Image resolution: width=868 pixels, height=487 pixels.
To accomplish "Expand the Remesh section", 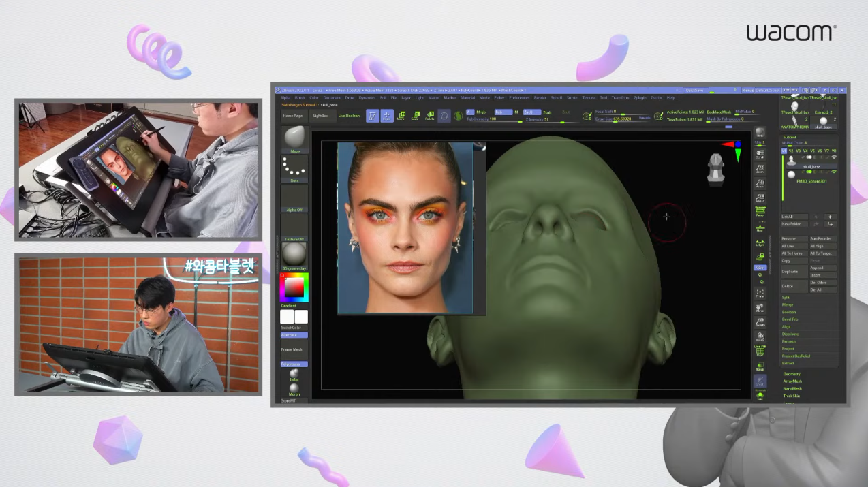I will pyautogui.click(x=788, y=341).
